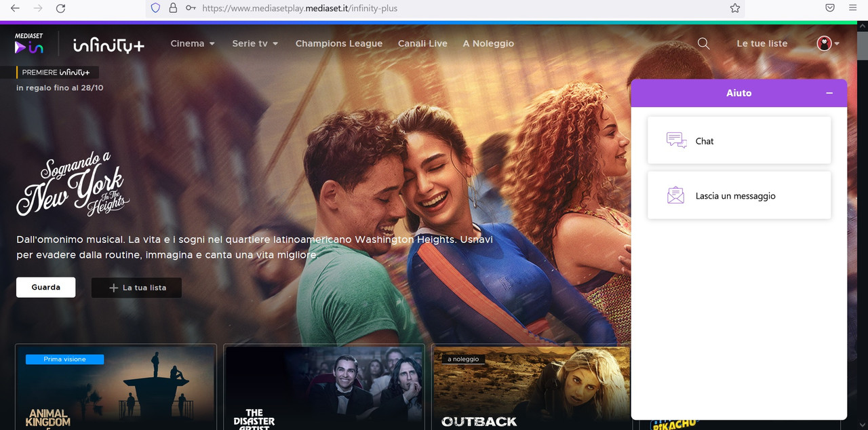
Task: Open the Canali Live section
Action: tap(422, 43)
